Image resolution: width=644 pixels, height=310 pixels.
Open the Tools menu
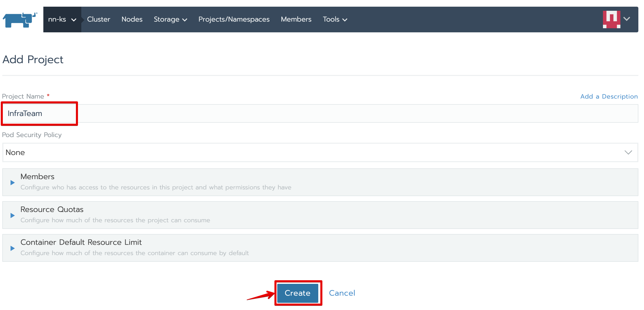pos(335,20)
